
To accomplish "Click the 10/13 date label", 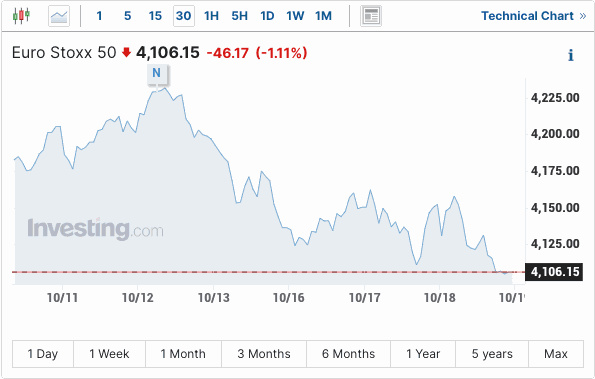I will [214, 298].
